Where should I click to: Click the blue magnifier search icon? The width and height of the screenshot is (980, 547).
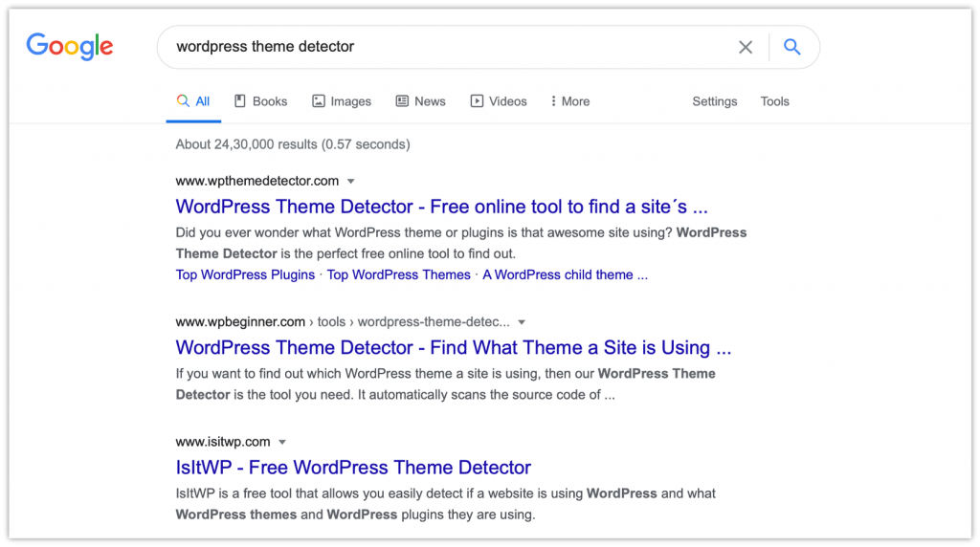[791, 47]
